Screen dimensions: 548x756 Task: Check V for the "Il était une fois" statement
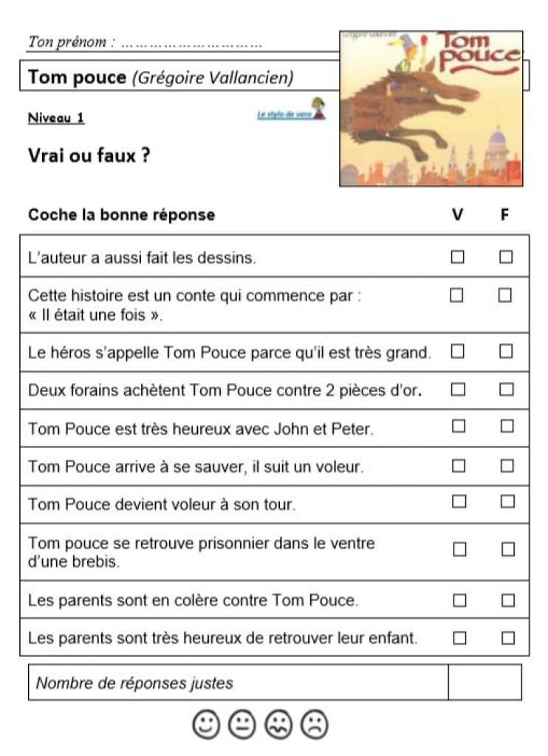coord(457,295)
